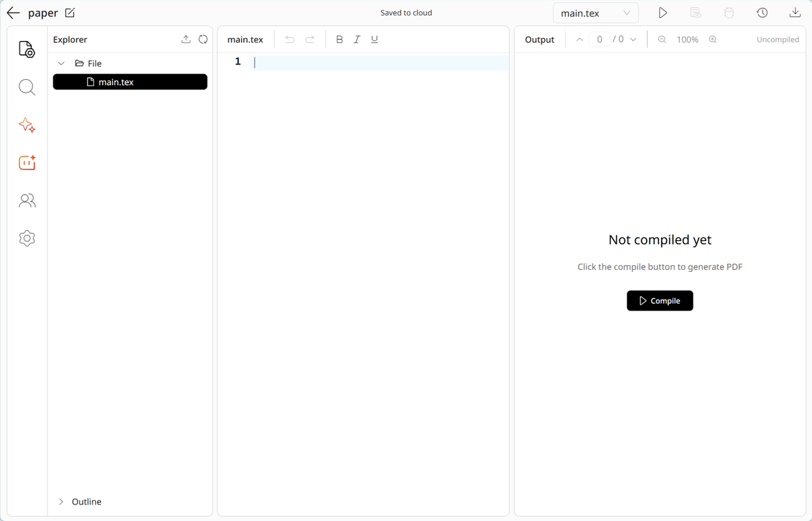Click the page number input field
This screenshot has width=812, height=521.
pos(599,39)
